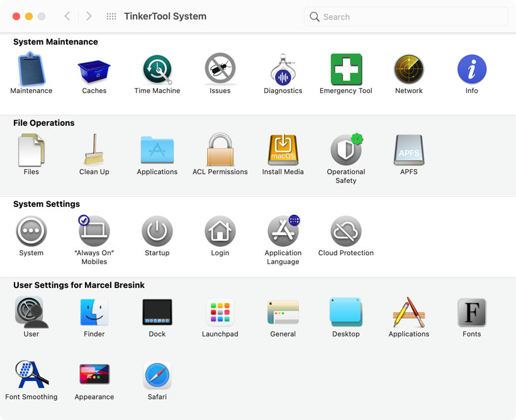Viewport: 516px width, 420px height.
Task: Open the Application Language settings
Action: tap(283, 231)
